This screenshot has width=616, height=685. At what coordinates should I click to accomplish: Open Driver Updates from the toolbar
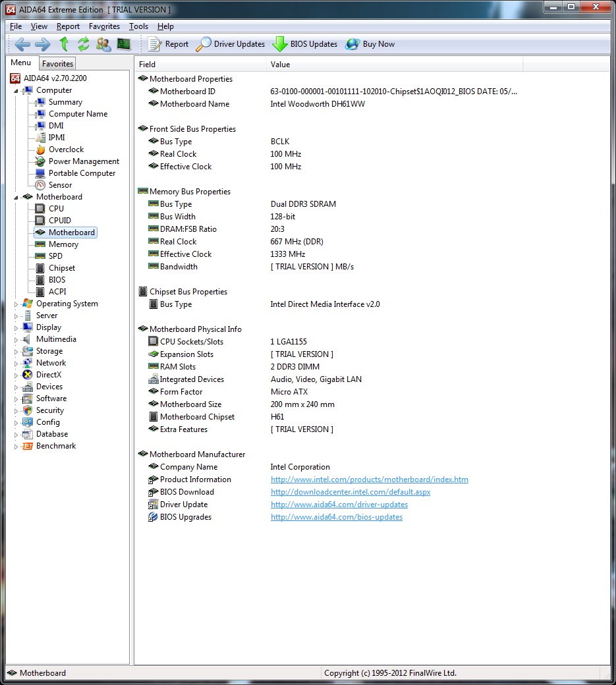click(x=231, y=44)
